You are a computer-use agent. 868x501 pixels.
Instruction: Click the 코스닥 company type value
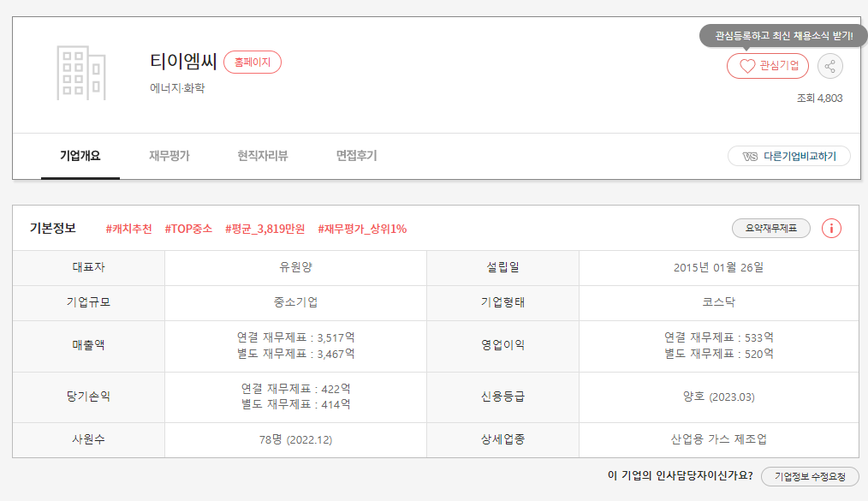point(718,302)
